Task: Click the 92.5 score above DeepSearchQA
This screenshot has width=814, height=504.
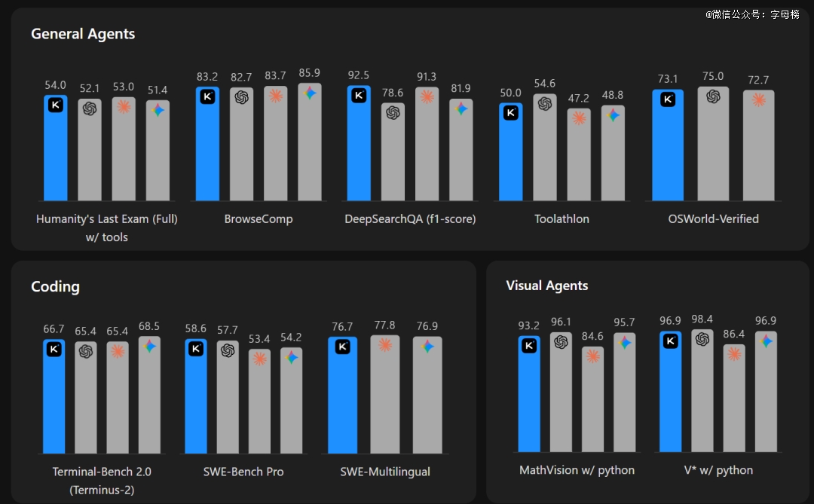Action: click(x=359, y=75)
